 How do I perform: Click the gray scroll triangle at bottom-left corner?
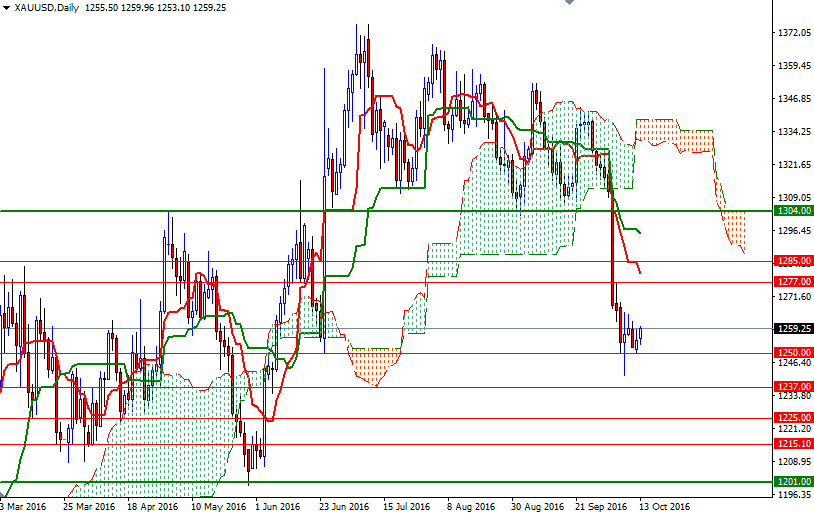[x=2, y=493]
